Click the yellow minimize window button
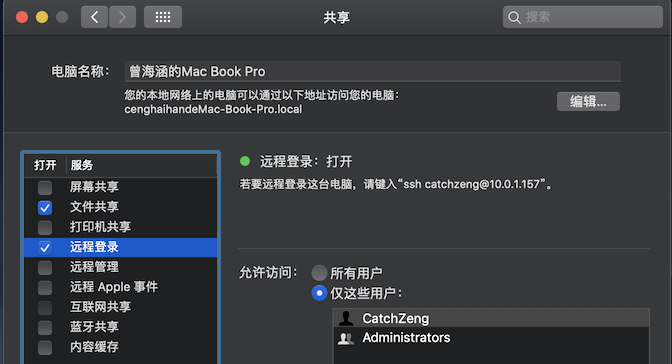The width and height of the screenshot is (672, 364). pos(42,17)
